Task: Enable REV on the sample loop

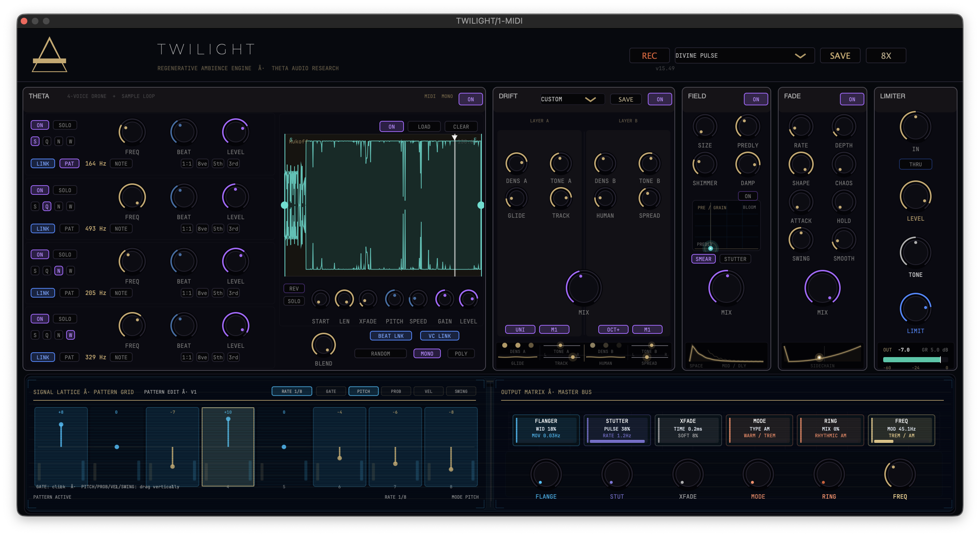Action: pos(294,289)
